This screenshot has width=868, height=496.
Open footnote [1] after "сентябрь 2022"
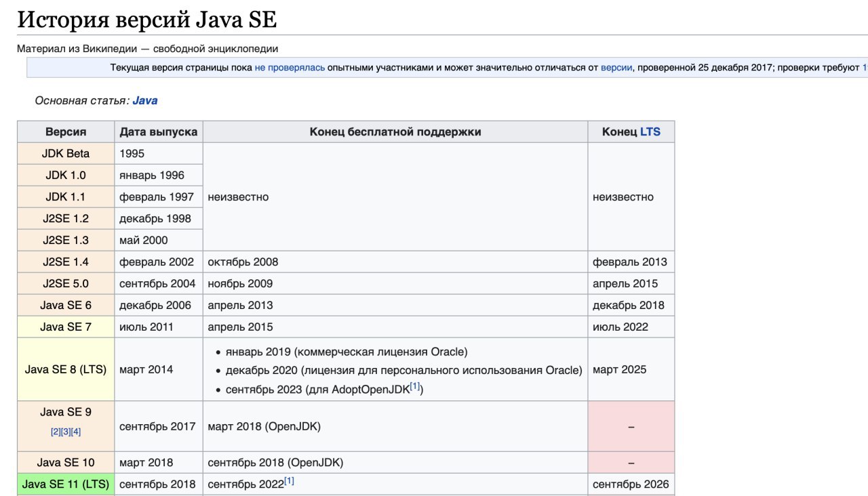(290, 481)
